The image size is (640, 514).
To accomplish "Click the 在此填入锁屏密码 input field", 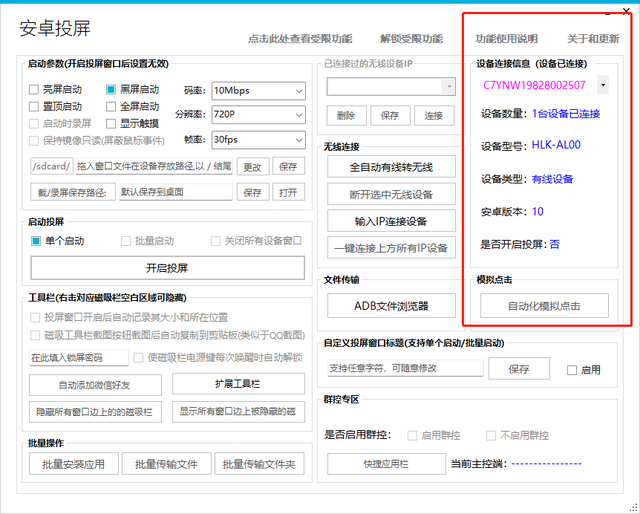I will point(79,358).
